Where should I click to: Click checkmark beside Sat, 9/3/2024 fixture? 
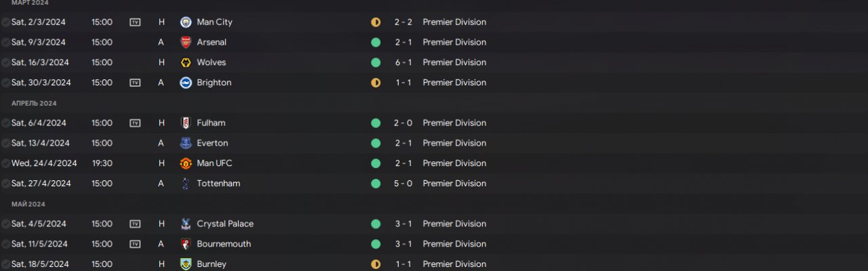(x=6, y=43)
